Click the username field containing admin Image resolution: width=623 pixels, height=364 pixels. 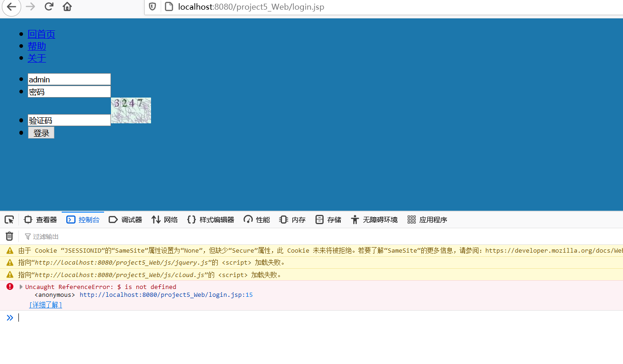(69, 79)
